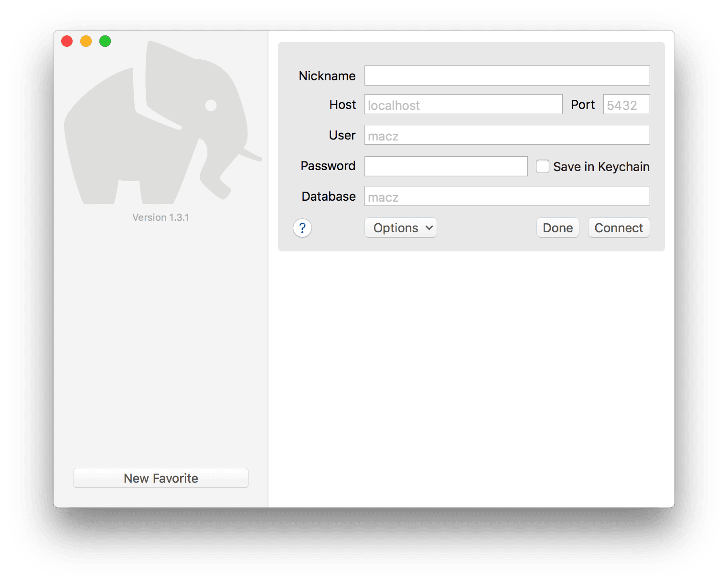Image resolution: width=728 pixels, height=584 pixels.
Task: Click the User input field
Action: [507, 135]
